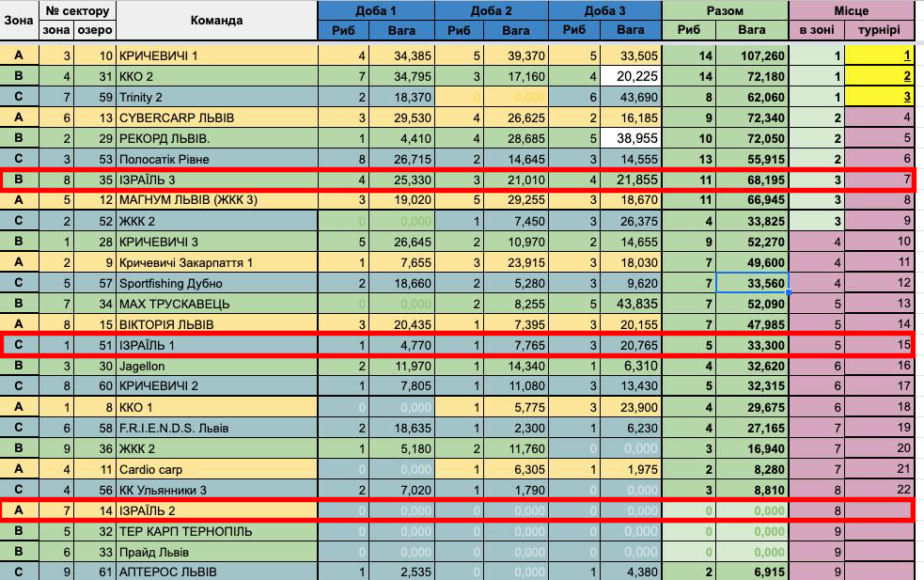924x580 pixels.
Task: Click the 'АПТЕРОС ЛЬВІВ' team cell
Action: click(217, 572)
